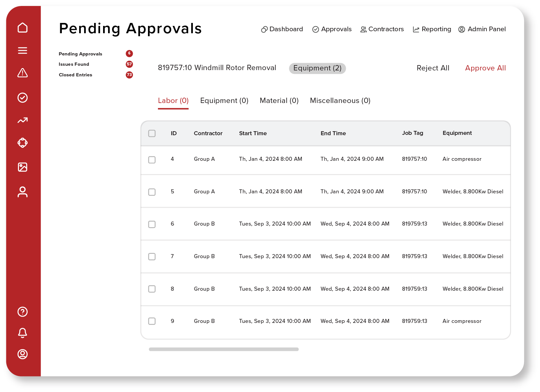Check the row with ID 4

click(x=152, y=160)
